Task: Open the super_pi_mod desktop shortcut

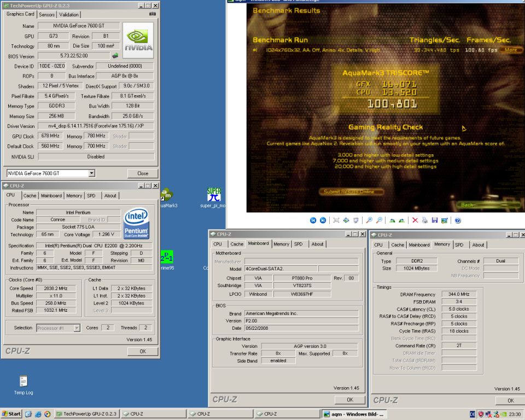Action: click(x=214, y=197)
